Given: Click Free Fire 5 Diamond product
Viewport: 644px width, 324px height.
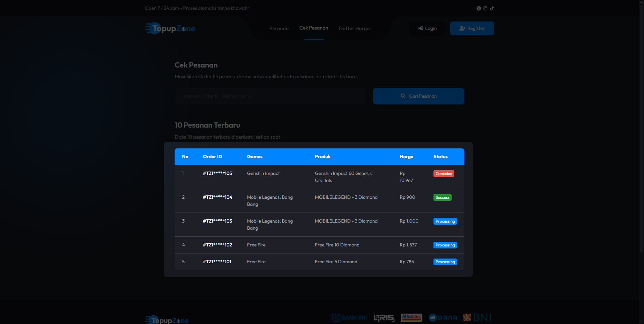Looking at the screenshot, I should [336, 262].
